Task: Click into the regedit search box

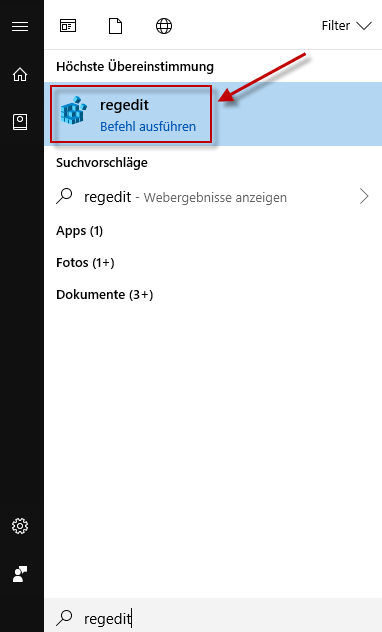Action: tap(213, 617)
